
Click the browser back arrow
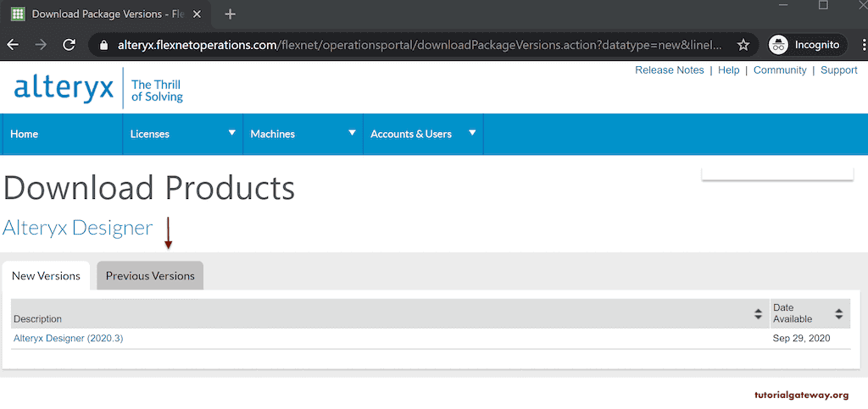click(x=13, y=45)
